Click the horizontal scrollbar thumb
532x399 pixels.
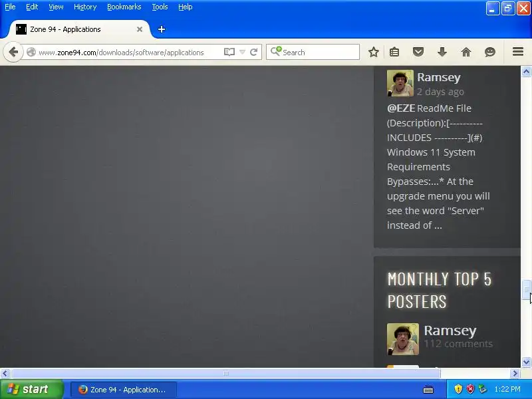[226, 374]
